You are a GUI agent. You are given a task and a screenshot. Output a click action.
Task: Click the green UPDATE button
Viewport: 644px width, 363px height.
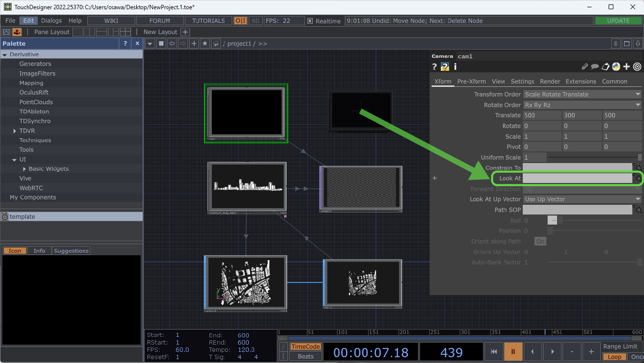tap(618, 21)
